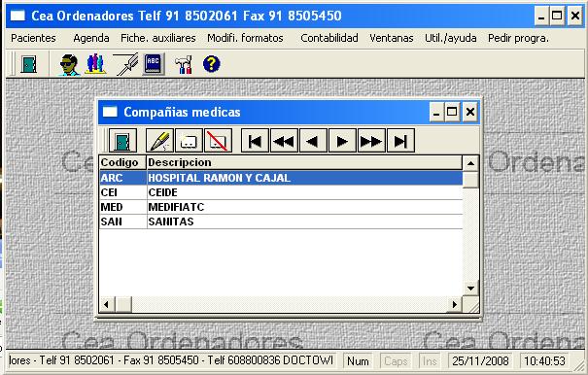The image size is (588, 375).
Task: Click the new record icon beside pencil
Action: click(x=189, y=141)
